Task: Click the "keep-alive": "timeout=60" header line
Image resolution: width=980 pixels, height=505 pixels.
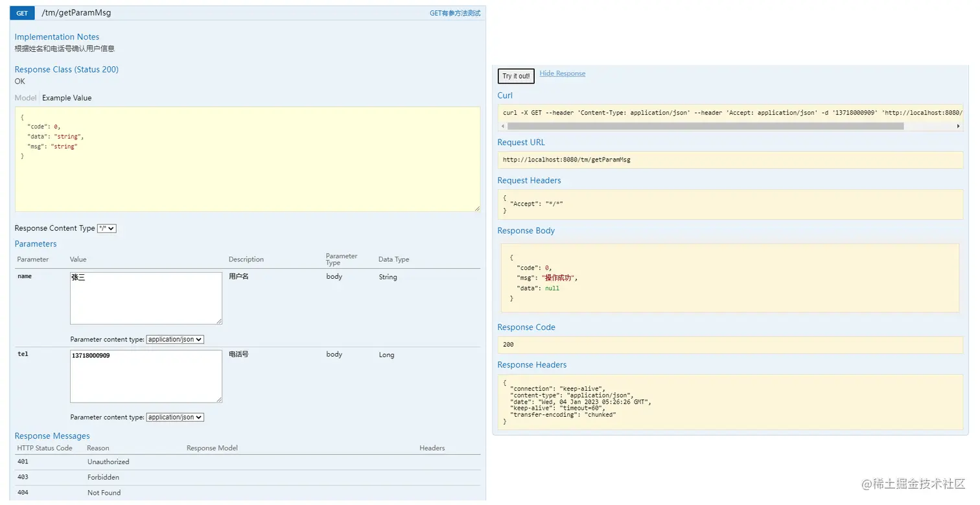Action: pyautogui.click(x=557, y=408)
